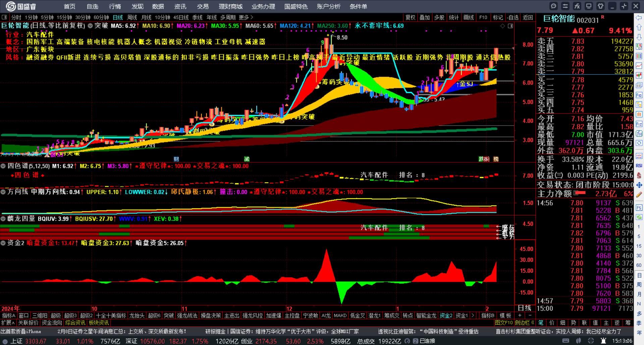Toggle the 麟龙四量 indicator panel circle
This screenshot has height=345, width=644.
3,219
